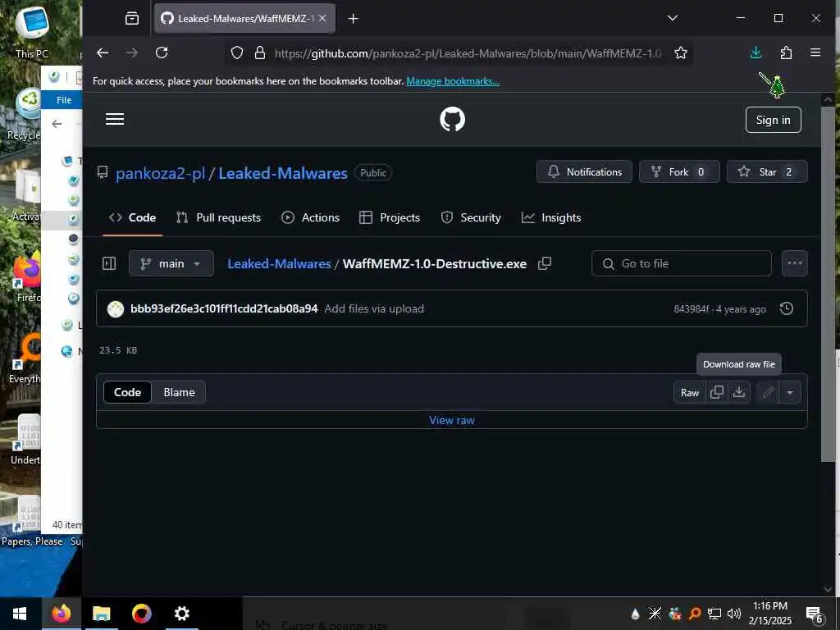Open Firefox from the taskbar

coord(61,614)
